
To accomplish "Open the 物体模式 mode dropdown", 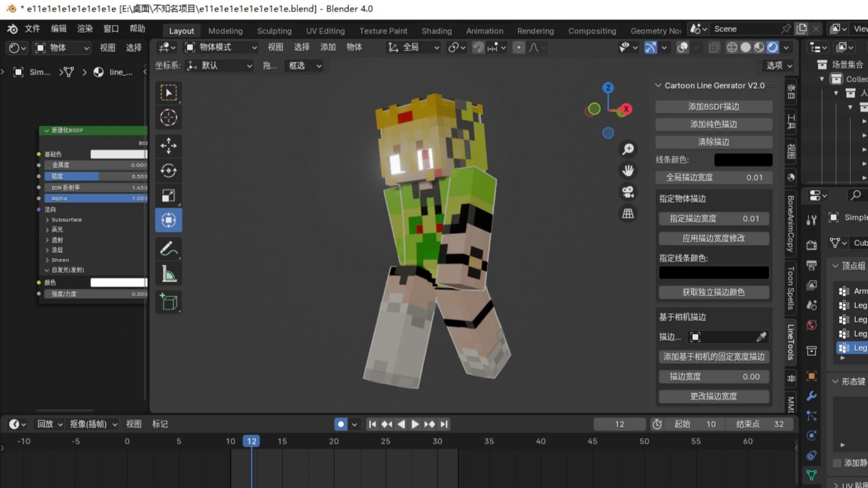I will [221, 48].
